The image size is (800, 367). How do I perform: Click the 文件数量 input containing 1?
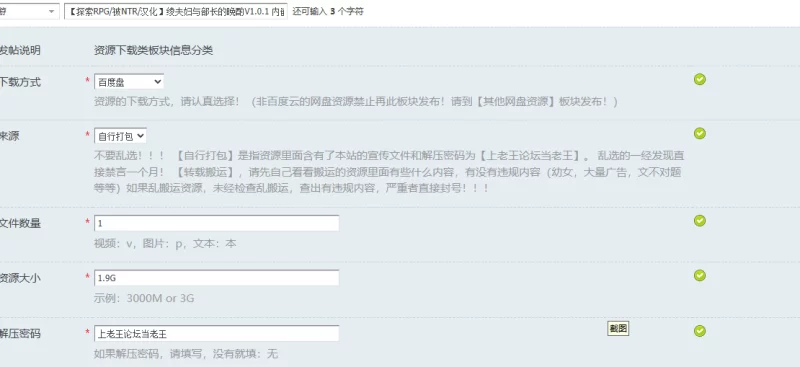click(216, 223)
